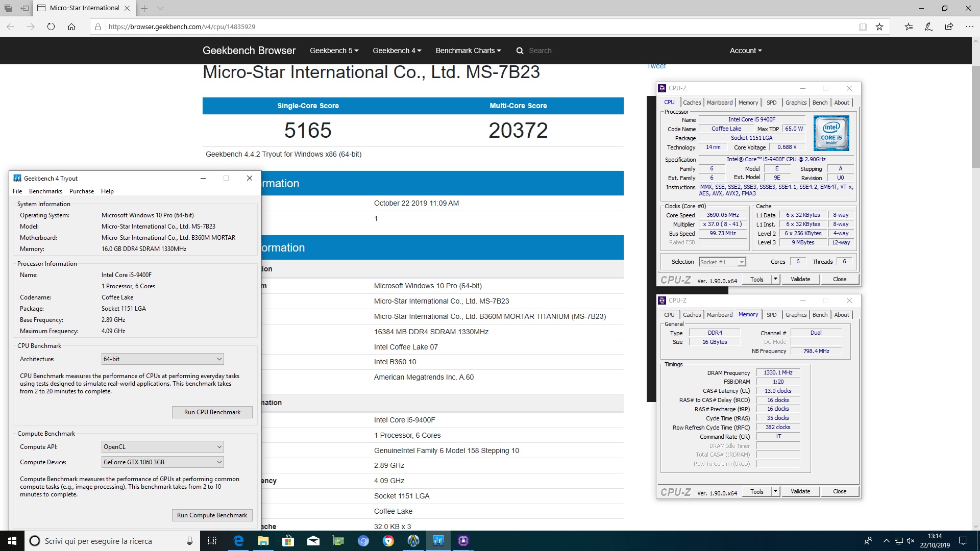Open a new browser tab with plus icon
The height and width of the screenshot is (551, 980).
point(144,8)
